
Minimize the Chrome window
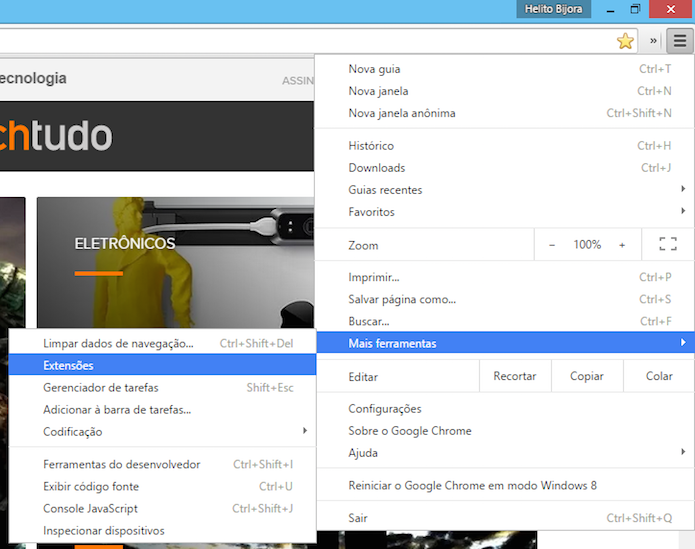click(610, 9)
